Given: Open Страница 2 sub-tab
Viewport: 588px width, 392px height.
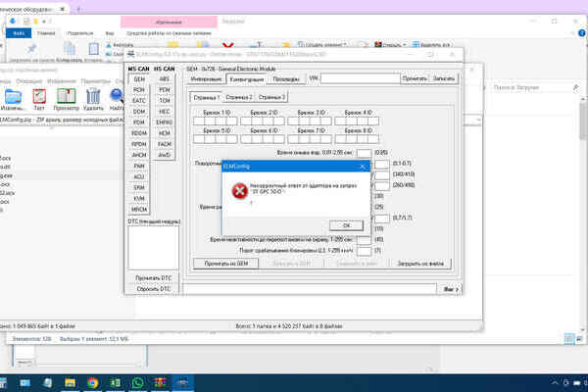Looking at the screenshot, I should (x=239, y=97).
